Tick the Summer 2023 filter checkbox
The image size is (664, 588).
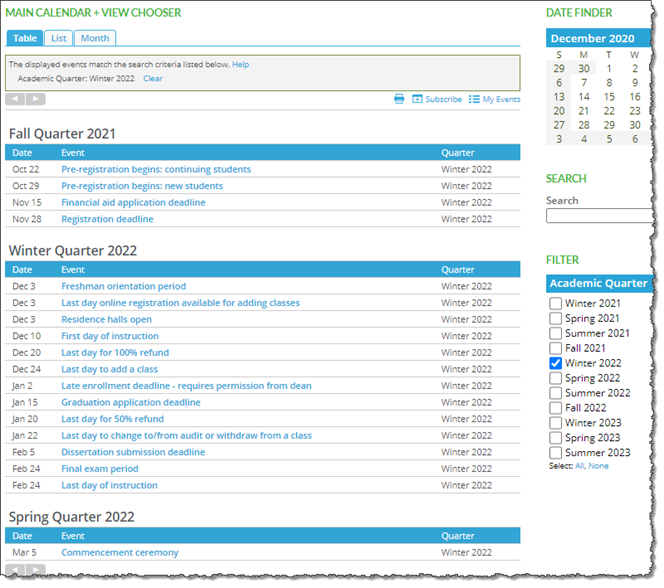click(x=555, y=452)
